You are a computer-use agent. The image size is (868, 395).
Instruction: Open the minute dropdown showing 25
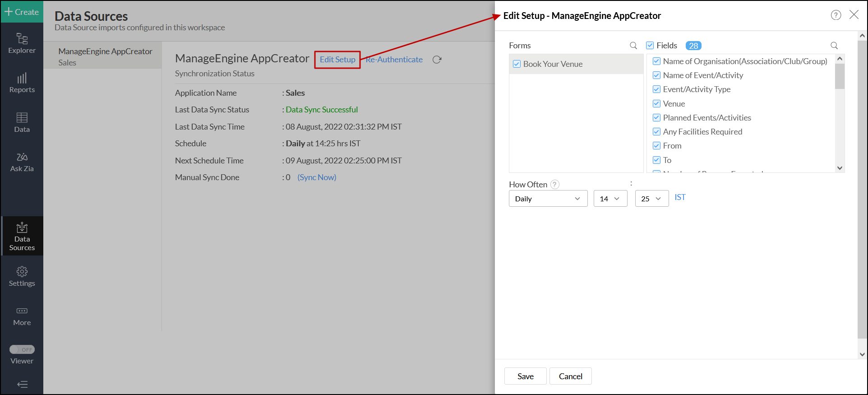tap(651, 199)
